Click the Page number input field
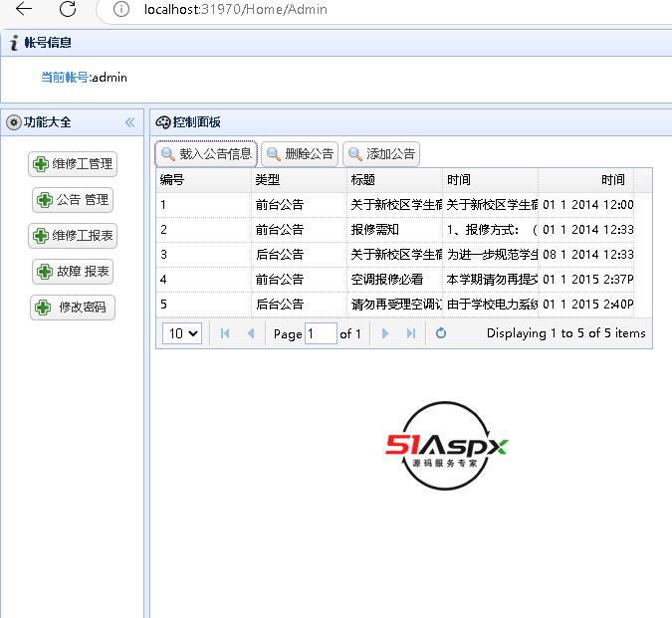This screenshot has width=672, height=618. pos(321,333)
